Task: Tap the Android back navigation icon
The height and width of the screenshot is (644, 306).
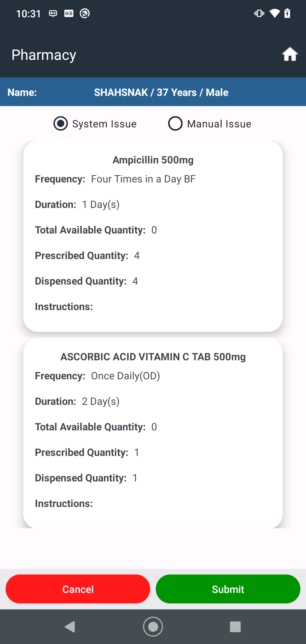Action: (70, 627)
